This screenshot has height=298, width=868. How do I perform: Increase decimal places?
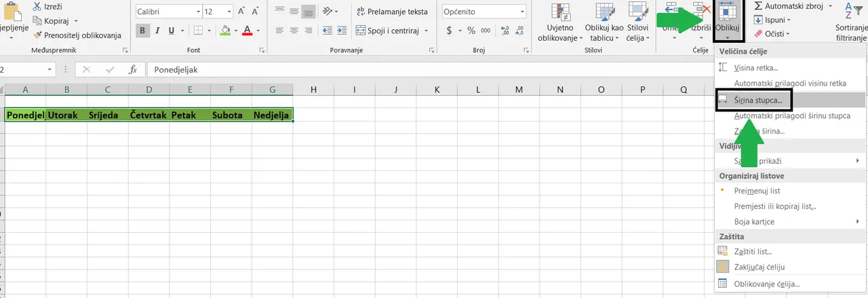(506, 31)
